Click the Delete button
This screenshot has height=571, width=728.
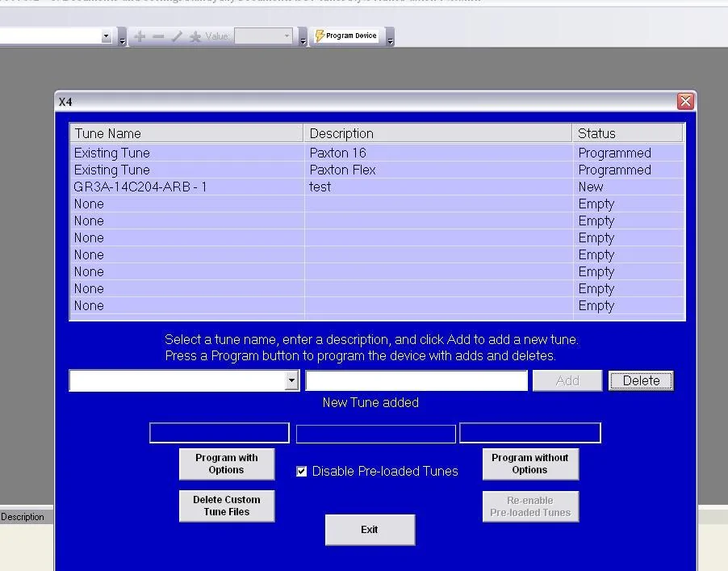tap(641, 380)
